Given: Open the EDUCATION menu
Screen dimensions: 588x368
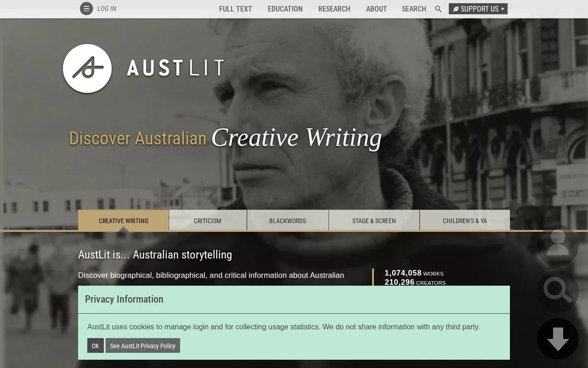Looking at the screenshot, I should click(x=285, y=9).
